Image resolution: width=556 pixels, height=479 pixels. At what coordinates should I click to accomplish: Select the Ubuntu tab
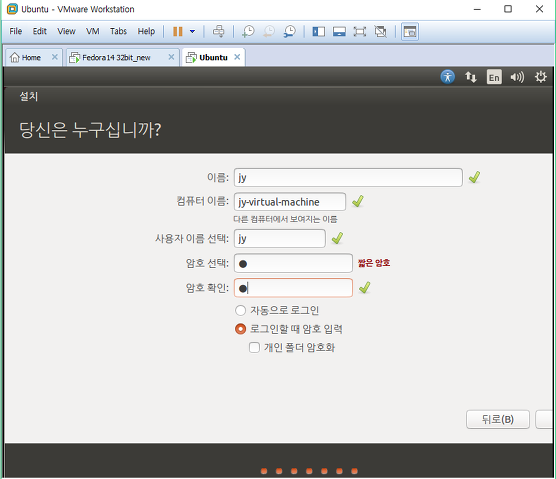(x=213, y=57)
